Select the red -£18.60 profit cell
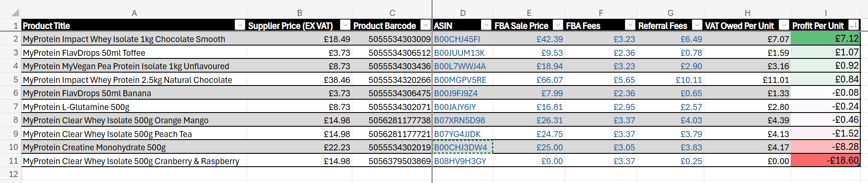The width and height of the screenshot is (868, 183). [825, 161]
